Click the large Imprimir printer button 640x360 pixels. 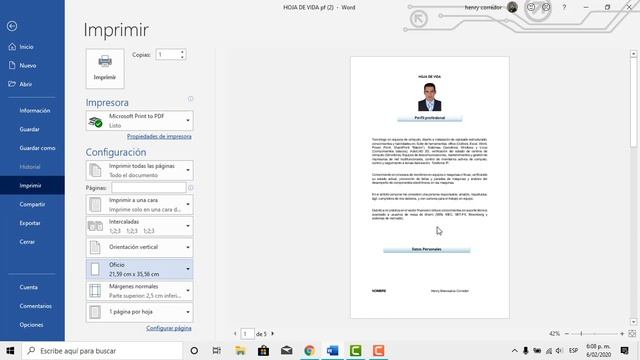pyautogui.click(x=105, y=68)
